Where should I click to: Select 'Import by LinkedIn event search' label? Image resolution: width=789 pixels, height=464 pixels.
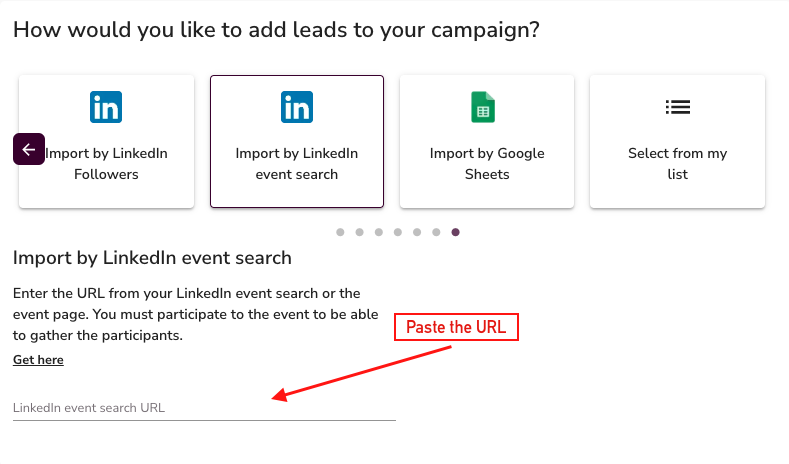[x=297, y=164]
